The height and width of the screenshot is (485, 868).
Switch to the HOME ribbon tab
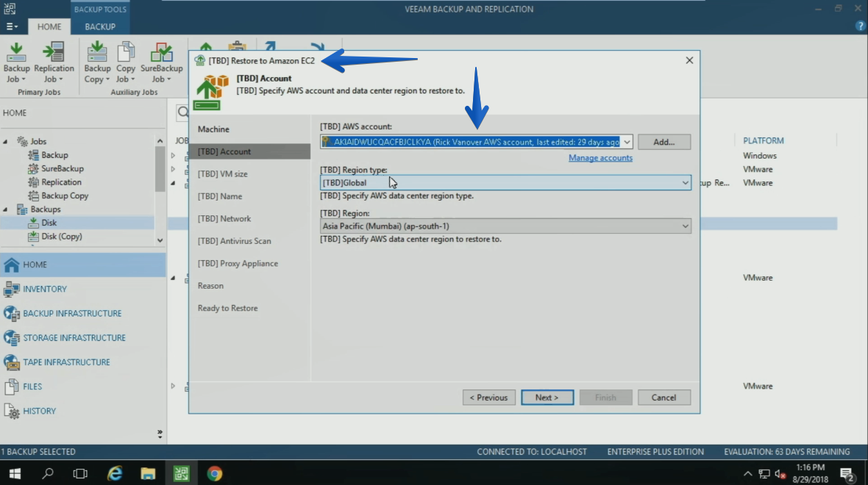pyautogui.click(x=49, y=26)
